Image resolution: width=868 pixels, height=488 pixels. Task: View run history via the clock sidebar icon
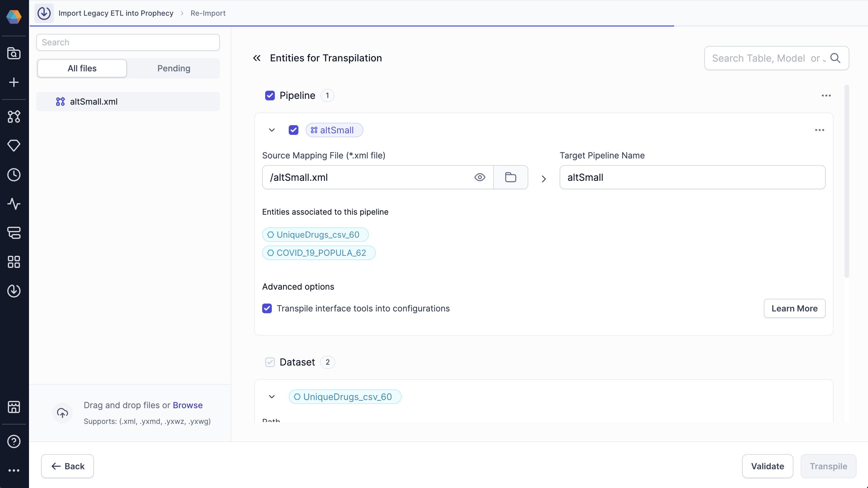point(14,174)
